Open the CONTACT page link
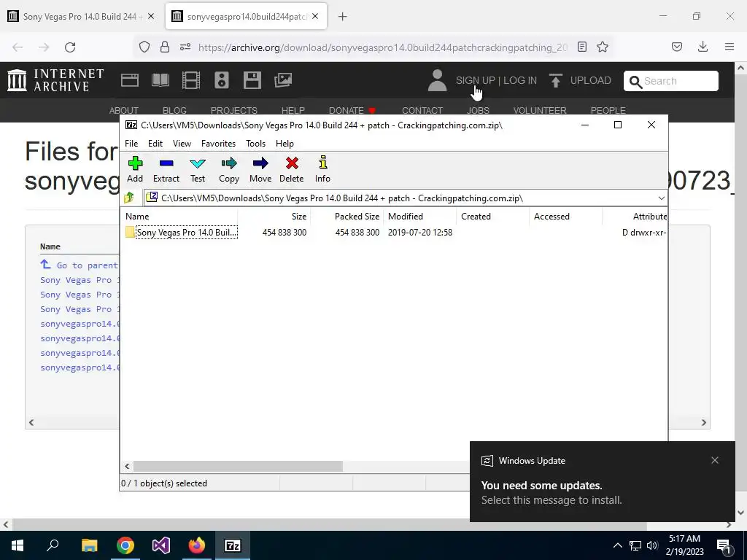This screenshot has width=747, height=560. click(x=422, y=111)
